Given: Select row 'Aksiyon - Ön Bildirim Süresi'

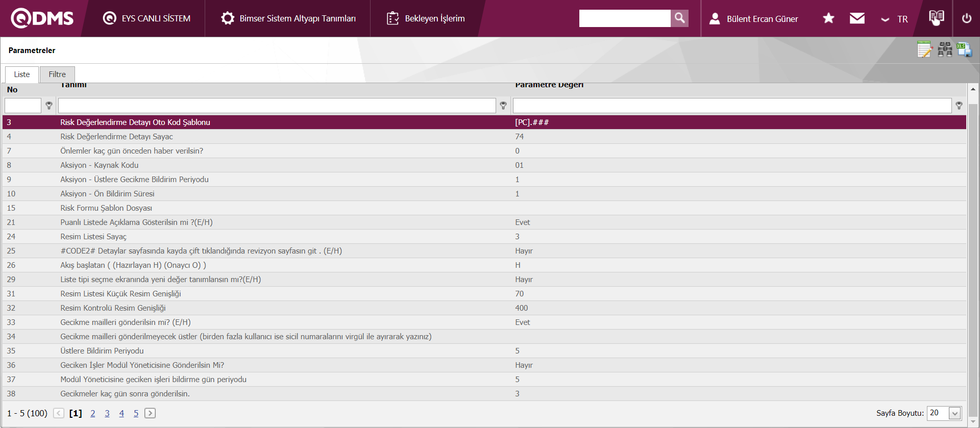Looking at the screenshot, I should click(484, 194).
